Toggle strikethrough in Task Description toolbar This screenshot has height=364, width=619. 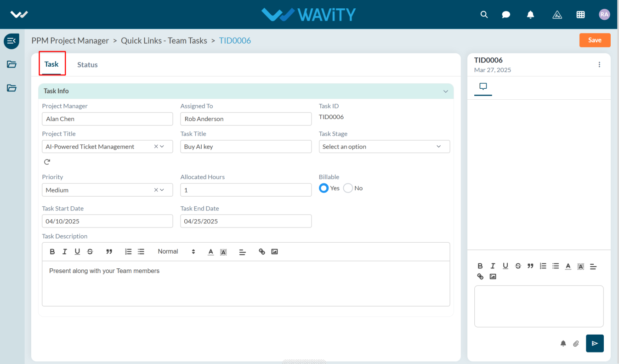click(x=90, y=252)
